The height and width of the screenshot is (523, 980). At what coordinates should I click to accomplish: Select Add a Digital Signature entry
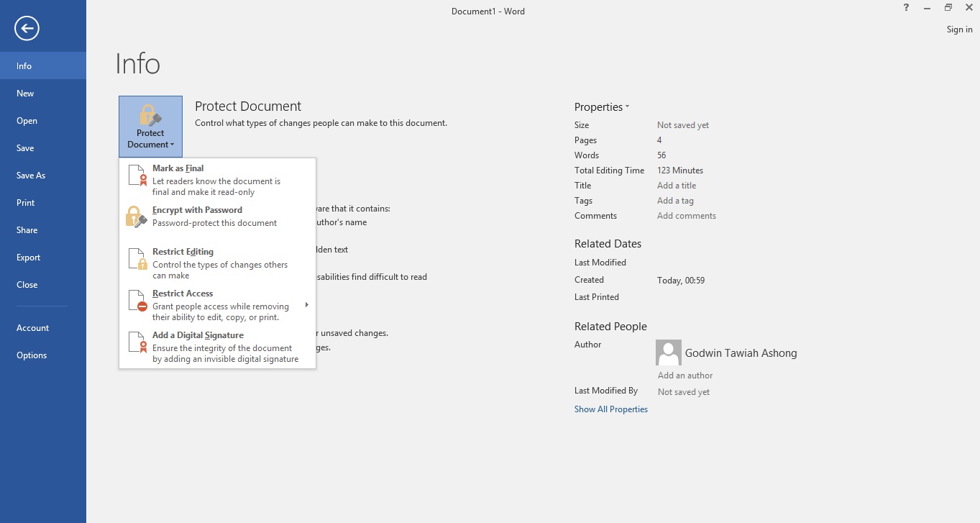(x=217, y=347)
